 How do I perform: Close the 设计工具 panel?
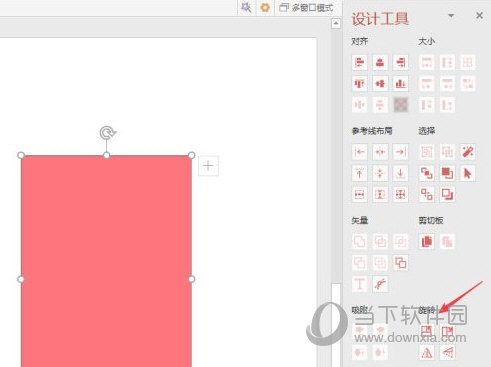click(479, 15)
